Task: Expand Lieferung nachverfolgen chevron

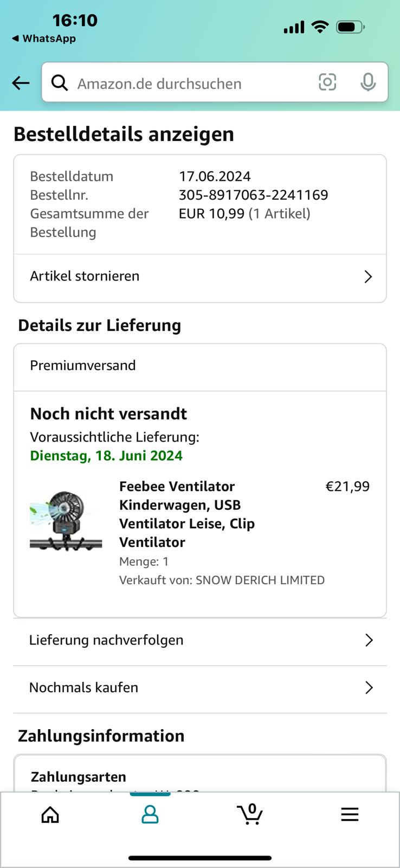Action: pos(369,640)
